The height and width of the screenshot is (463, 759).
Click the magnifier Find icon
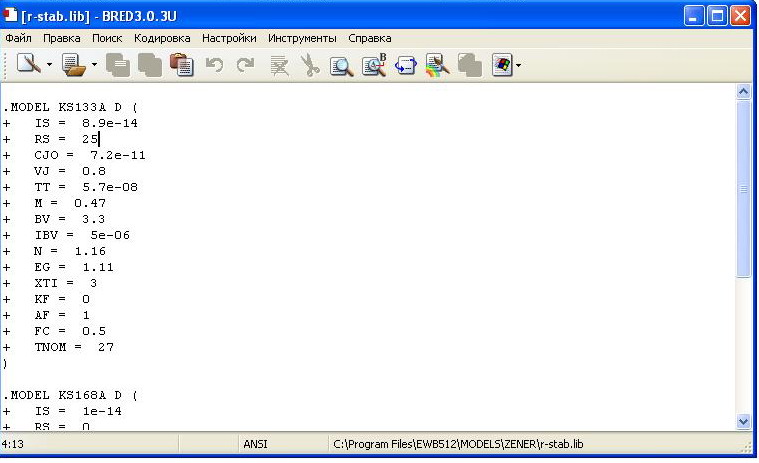tap(342, 65)
